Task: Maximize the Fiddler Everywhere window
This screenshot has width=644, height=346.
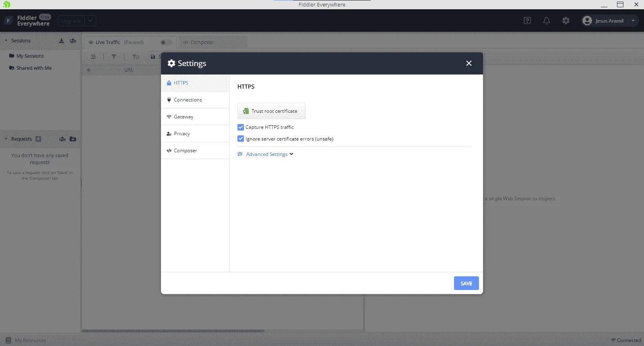Action: click(x=620, y=4)
